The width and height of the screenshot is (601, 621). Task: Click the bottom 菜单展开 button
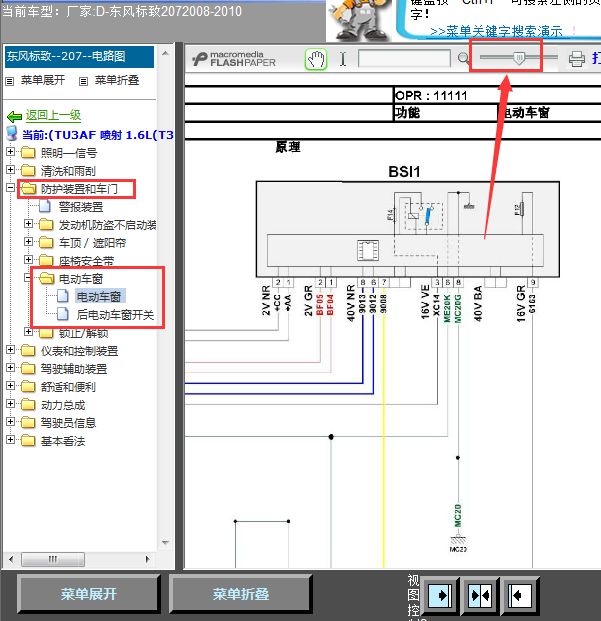pyautogui.click(x=89, y=594)
